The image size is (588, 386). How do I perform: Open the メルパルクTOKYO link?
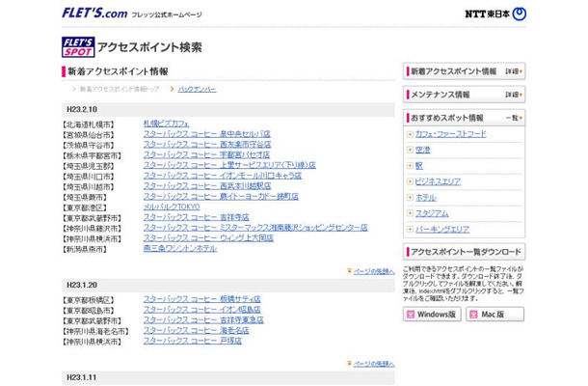tap(171, 207)
